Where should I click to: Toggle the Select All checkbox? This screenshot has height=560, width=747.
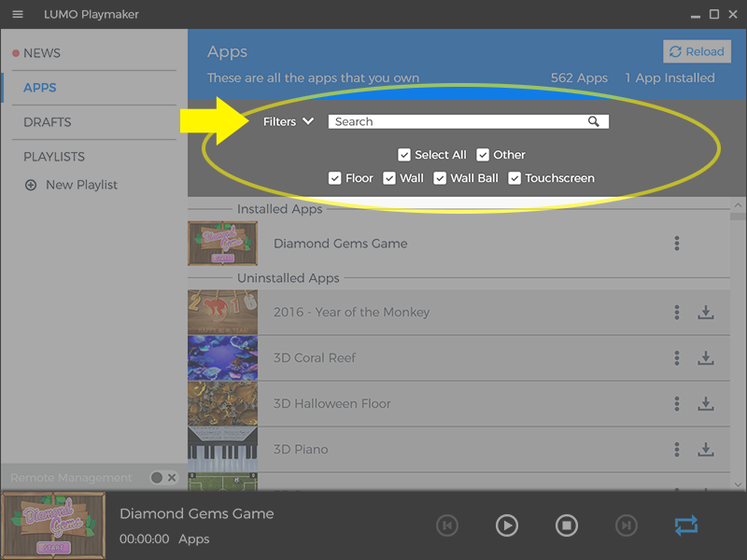pos(404,155)
